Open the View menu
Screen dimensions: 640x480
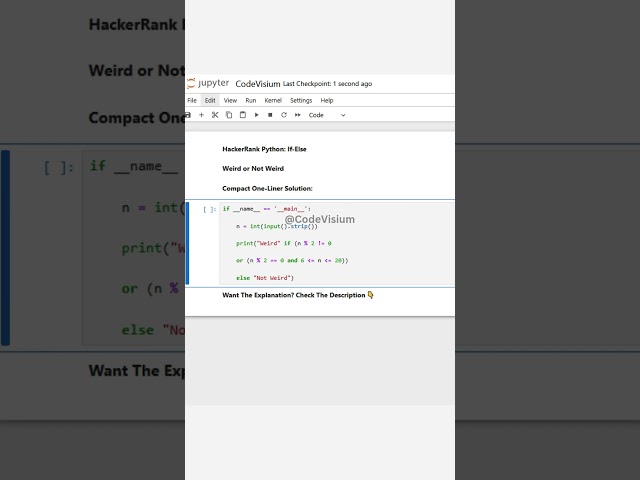pyautogui.click(x=230, y=100)
